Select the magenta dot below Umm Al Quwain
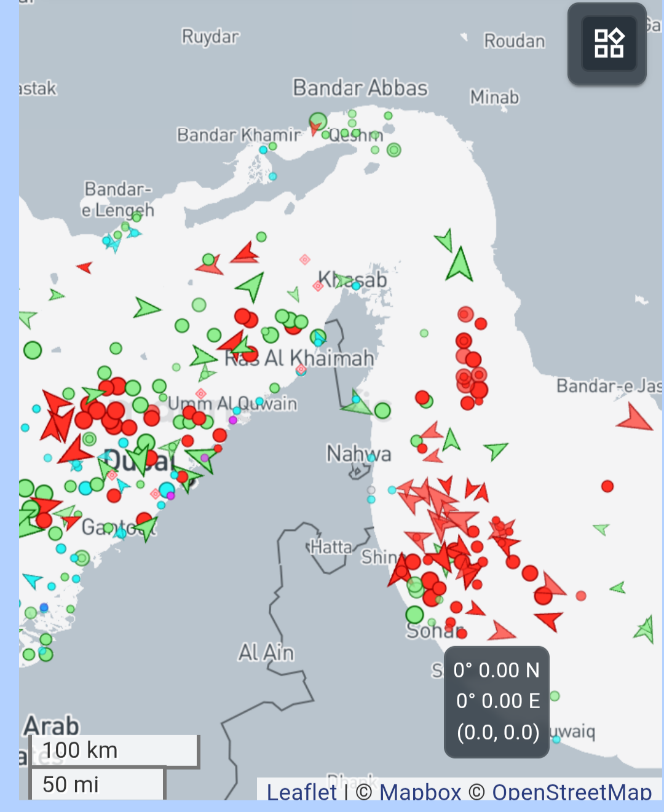Screen dimensions: 664x812 click(x=233, y=420)
